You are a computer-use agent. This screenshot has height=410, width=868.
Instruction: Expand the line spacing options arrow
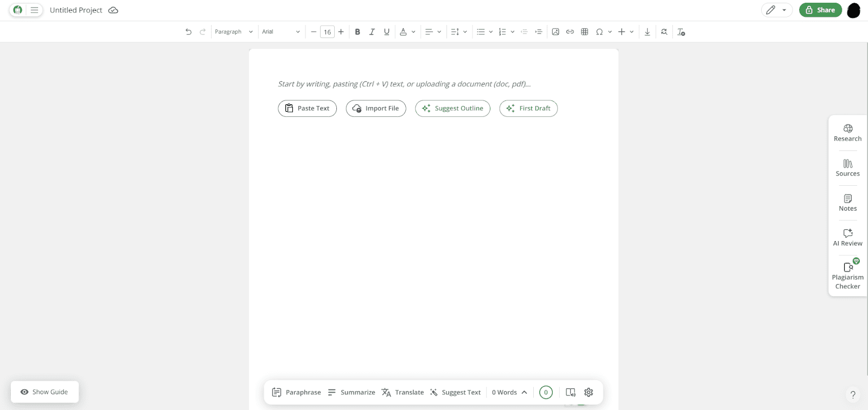pos(465,32)
